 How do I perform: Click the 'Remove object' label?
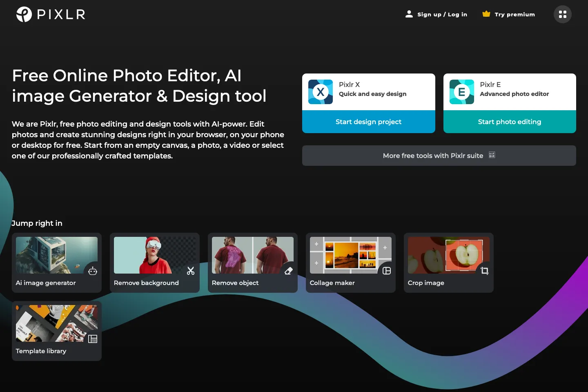[235, 283]
